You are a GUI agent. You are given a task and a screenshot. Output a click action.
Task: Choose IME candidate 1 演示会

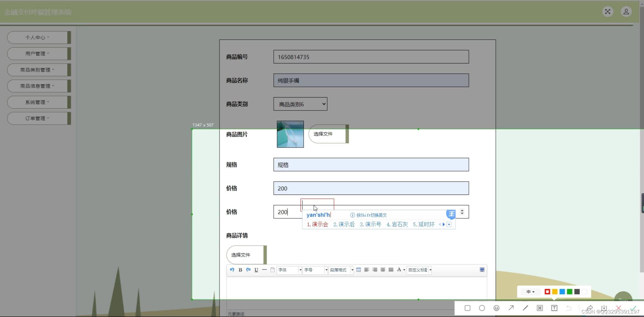click(317, 225)
